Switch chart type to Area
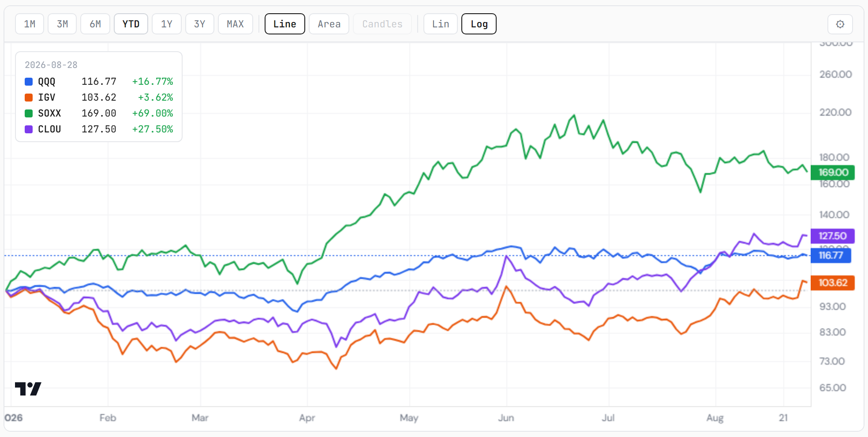Screen dimensions: 868x437 [329, 24]
